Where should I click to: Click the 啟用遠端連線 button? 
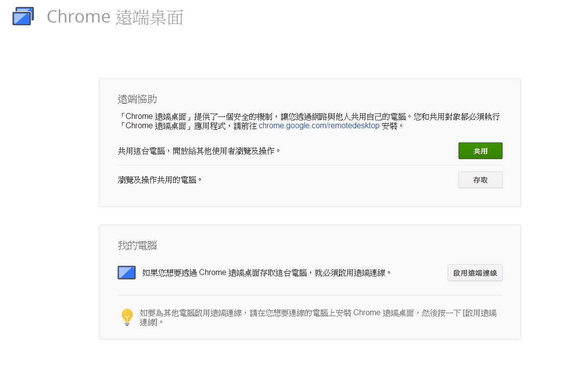pyautogui.click(x=475, y=273)
